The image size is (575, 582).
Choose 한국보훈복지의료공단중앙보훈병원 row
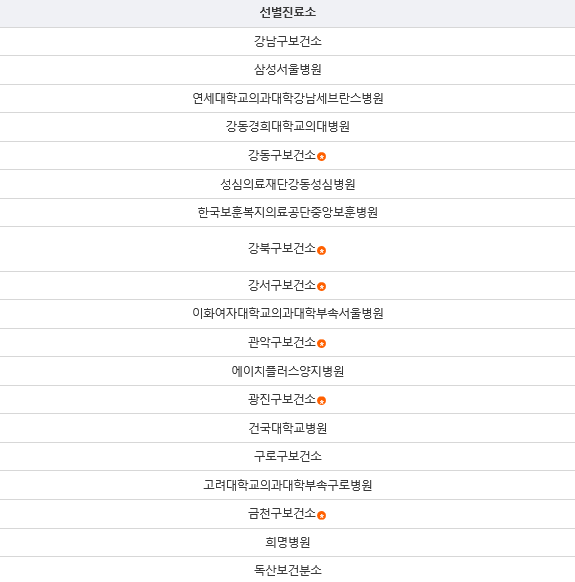[287, 213]
